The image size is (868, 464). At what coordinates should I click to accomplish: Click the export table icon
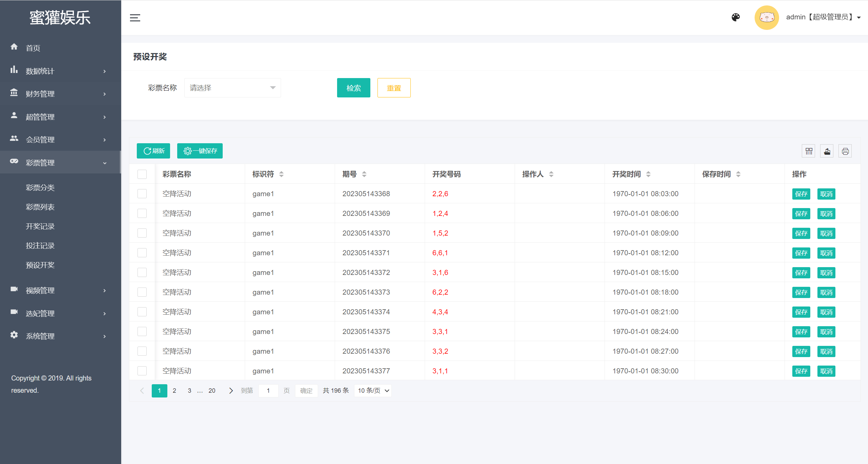pos(827,151)
